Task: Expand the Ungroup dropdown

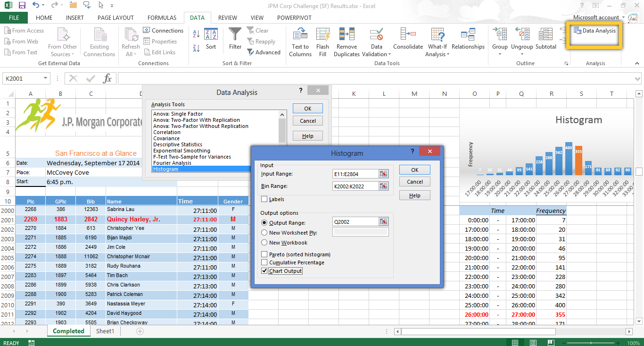Action: point(522,54)
